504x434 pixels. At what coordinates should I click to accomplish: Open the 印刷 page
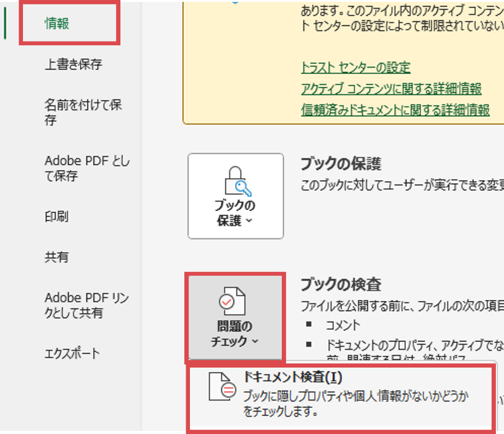[56, 216]
